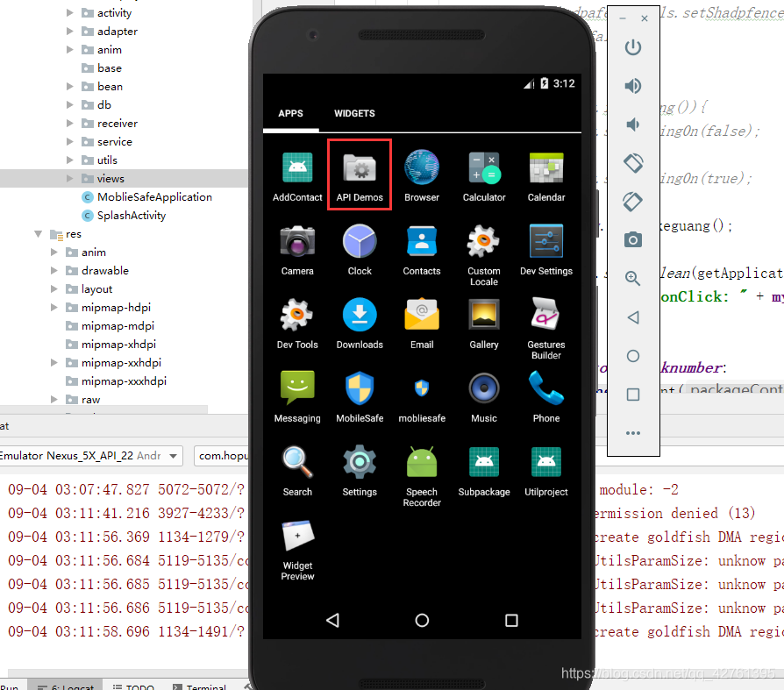Image resolution: width=784 pixels, height=690 pixels.
Task: Switch to the WIDGETS tab
Action: click(354, 113)
